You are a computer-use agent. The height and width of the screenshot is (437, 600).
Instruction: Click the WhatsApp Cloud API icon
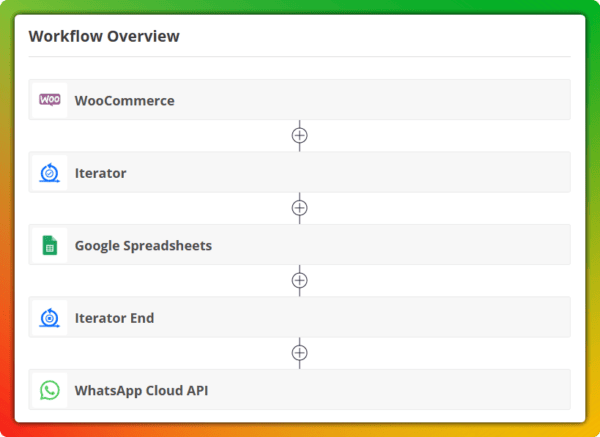[50, 390]
